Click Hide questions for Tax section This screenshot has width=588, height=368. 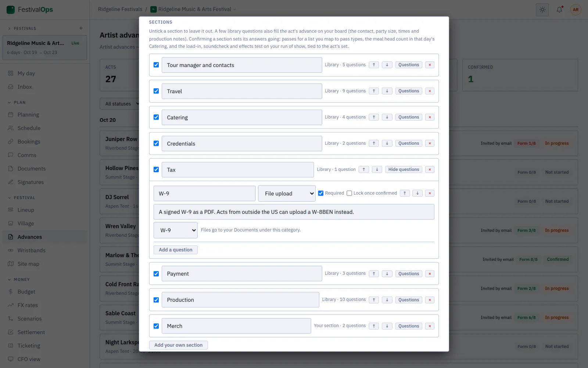point(404,169)
